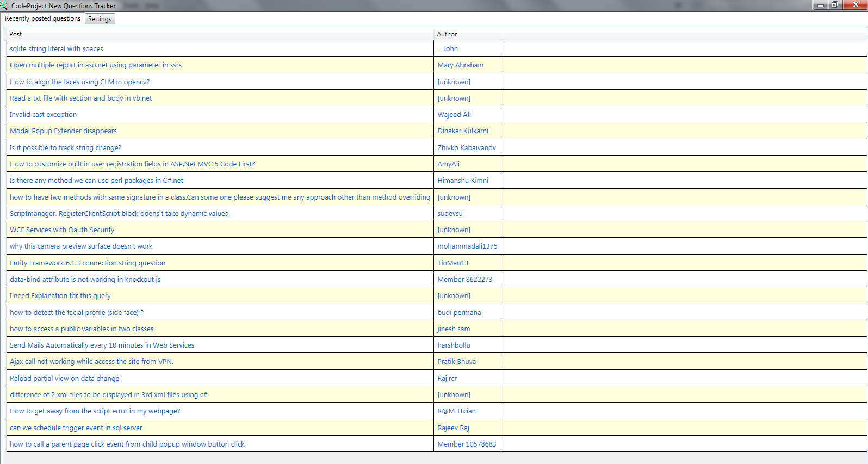Viewport: 868px width, 464px height.
Task: Open 'Reload partial view on data change'
Action: pos(64,379)
